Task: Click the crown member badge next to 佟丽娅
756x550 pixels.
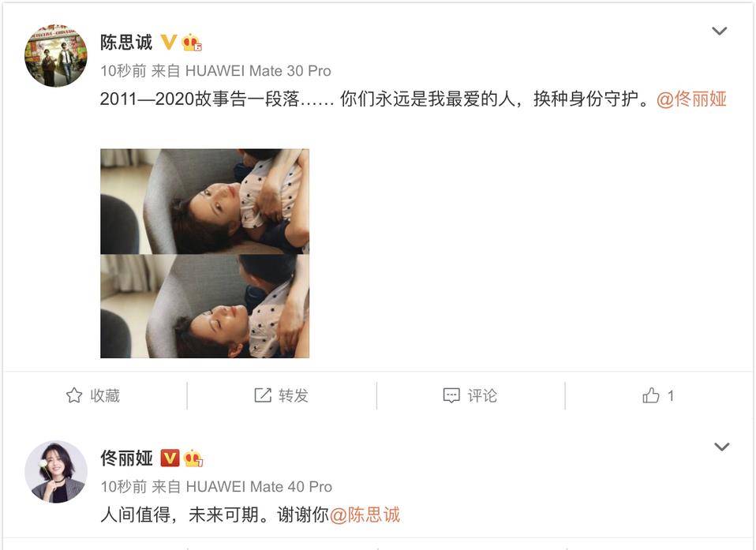Action: tap(193, 458)
